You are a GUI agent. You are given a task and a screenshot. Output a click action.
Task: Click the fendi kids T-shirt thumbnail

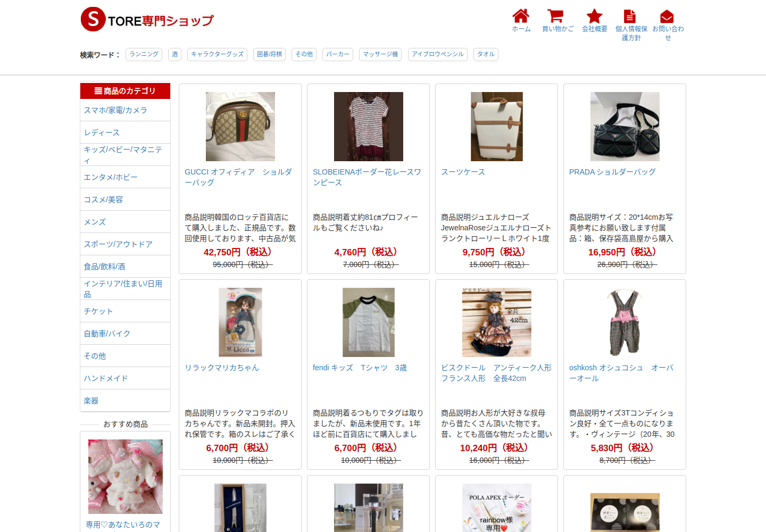tap(369, 322)
